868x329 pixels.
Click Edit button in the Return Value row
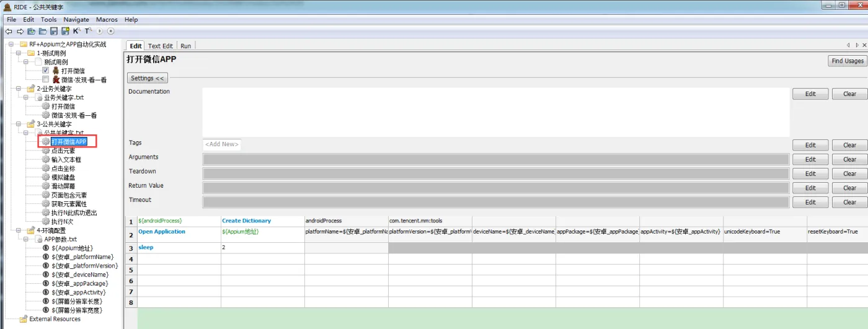[810, 188]
